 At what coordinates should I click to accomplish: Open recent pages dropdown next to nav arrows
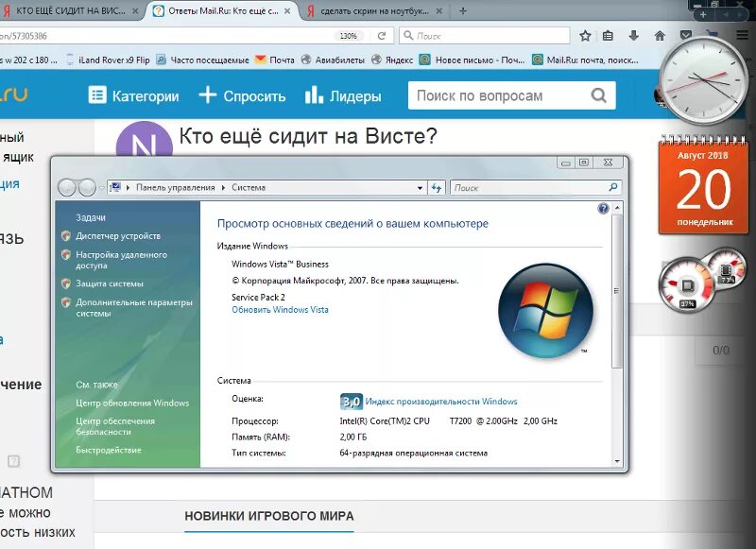click(102, 188)
